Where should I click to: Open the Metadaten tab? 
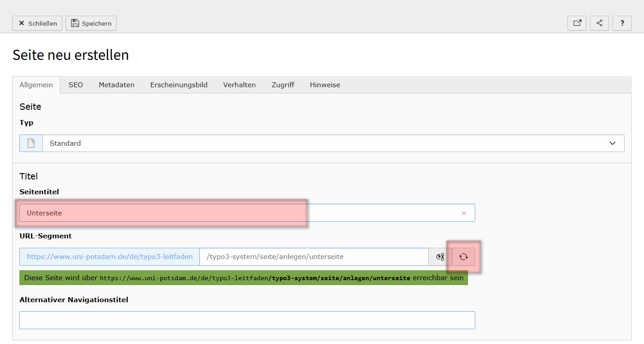pyautogui.click(x=117, y=85)
